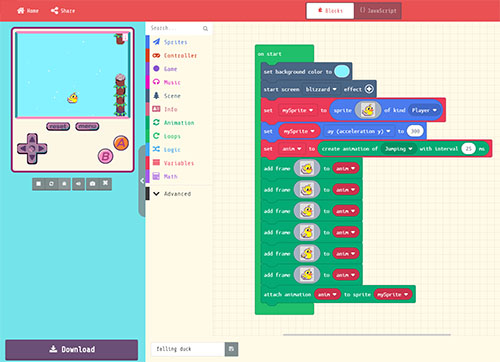Open anim dropdown in last add frame block
The width and height of the screenshot is (500, 362).
(x=346, y=275)
